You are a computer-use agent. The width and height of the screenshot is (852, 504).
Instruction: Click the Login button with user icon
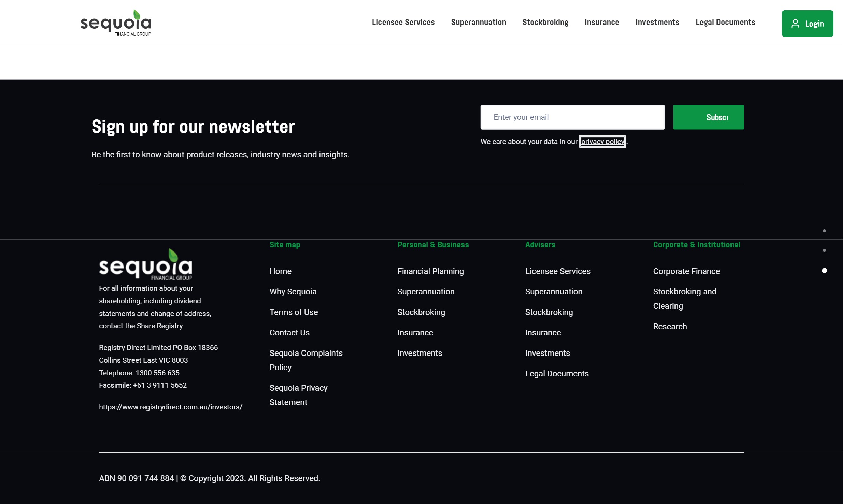click(x=807, y=24)
